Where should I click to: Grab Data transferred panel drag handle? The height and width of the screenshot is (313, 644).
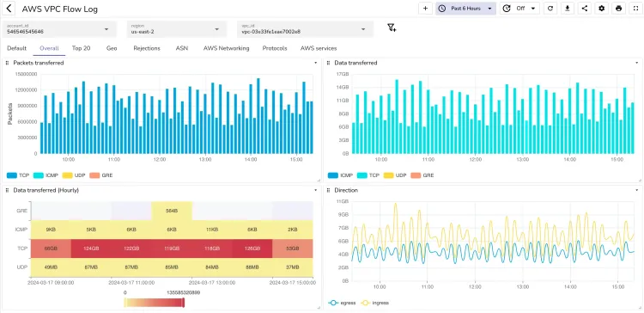(x=329, y=63)
